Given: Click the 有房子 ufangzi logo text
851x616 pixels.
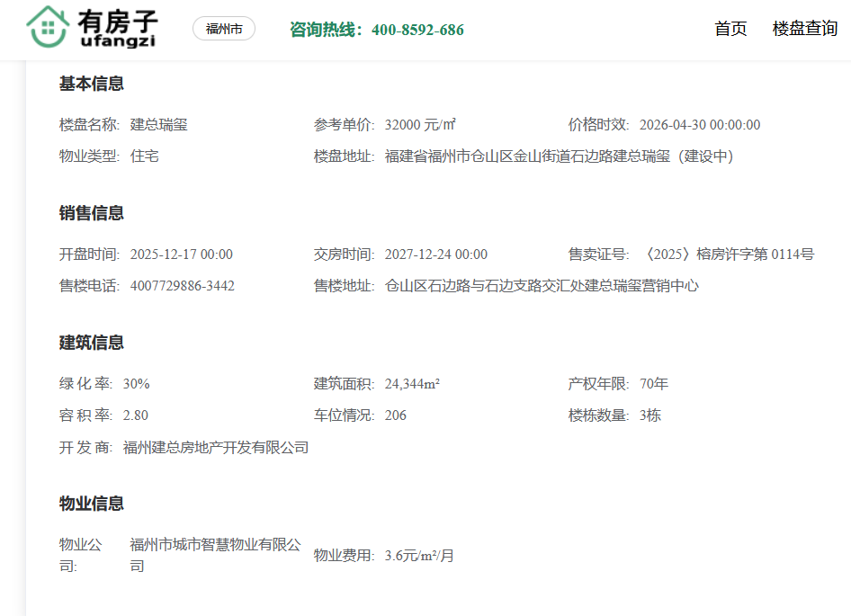Looking at the screenshot, I should pyautogui.click(x=118, y=29).
